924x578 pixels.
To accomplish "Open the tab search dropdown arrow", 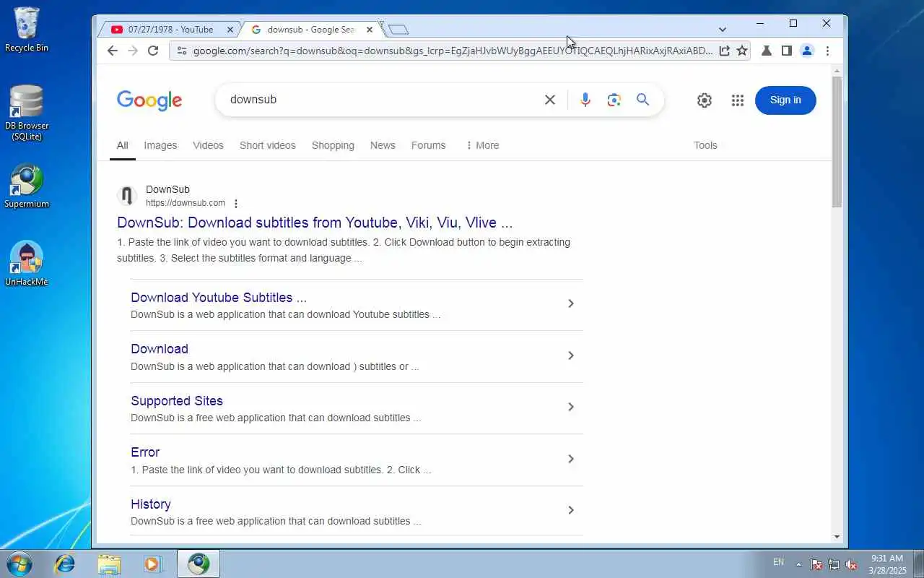I will [723, 30].
